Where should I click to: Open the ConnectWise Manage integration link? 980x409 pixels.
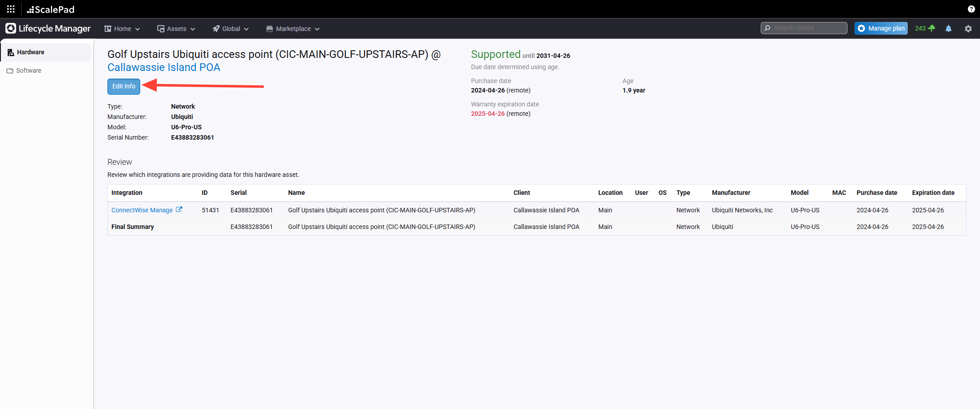[x=142, y=210]
